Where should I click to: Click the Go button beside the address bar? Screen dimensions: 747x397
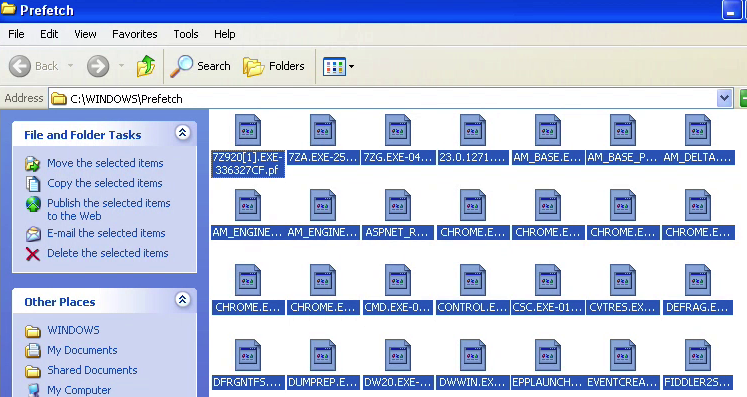pos(743,99)
